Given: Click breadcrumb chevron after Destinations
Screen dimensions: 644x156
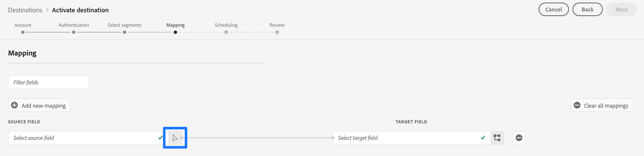Looking at the screenshot, I should pos(47,10).
